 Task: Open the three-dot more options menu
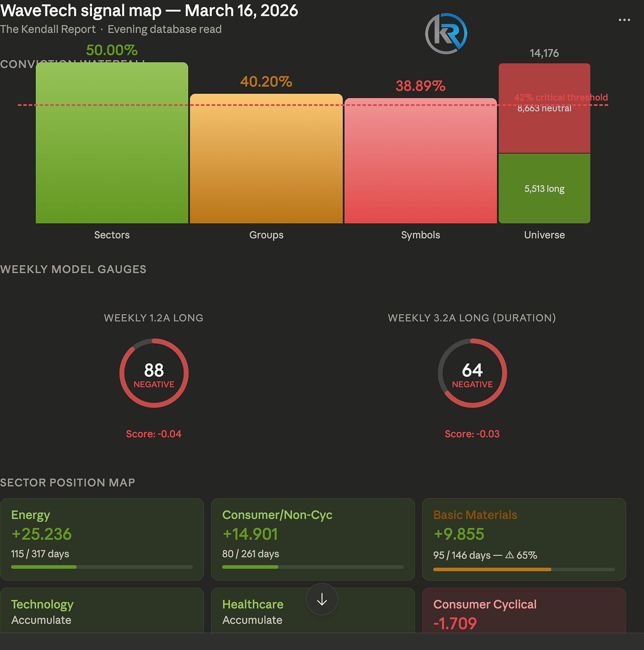[624, 20]
